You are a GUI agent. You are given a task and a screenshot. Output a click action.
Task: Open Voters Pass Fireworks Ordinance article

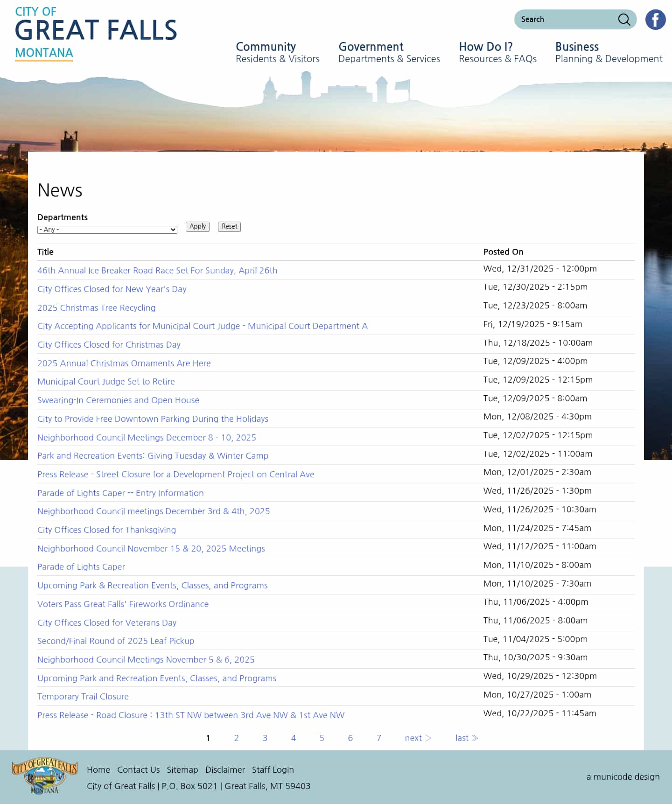tap(123, 604)
